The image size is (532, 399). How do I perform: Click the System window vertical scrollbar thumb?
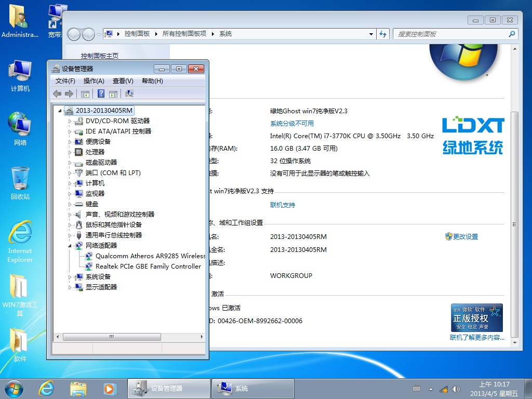click(x=515, y=224)
